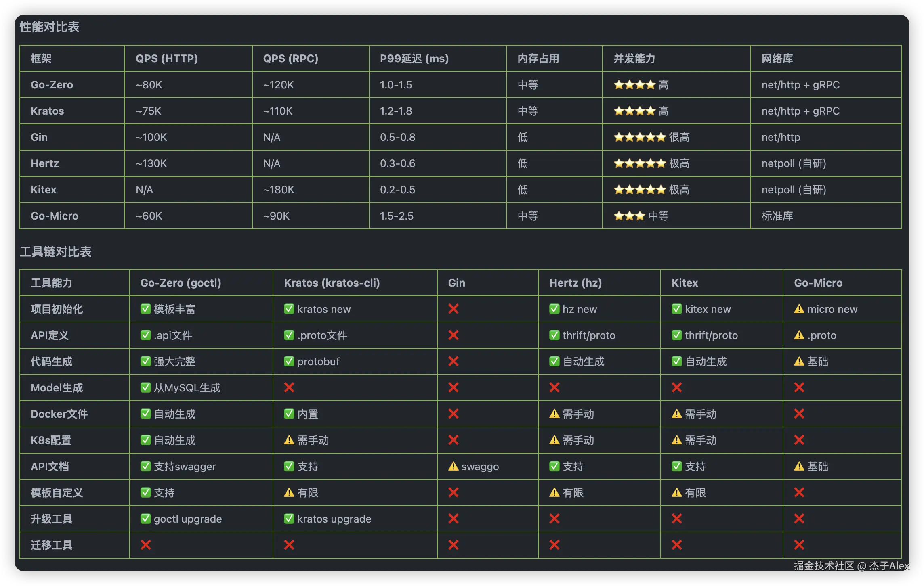Click the red cross in Go-Zero's 迁移工具 cell

click(x=145, y=545)
